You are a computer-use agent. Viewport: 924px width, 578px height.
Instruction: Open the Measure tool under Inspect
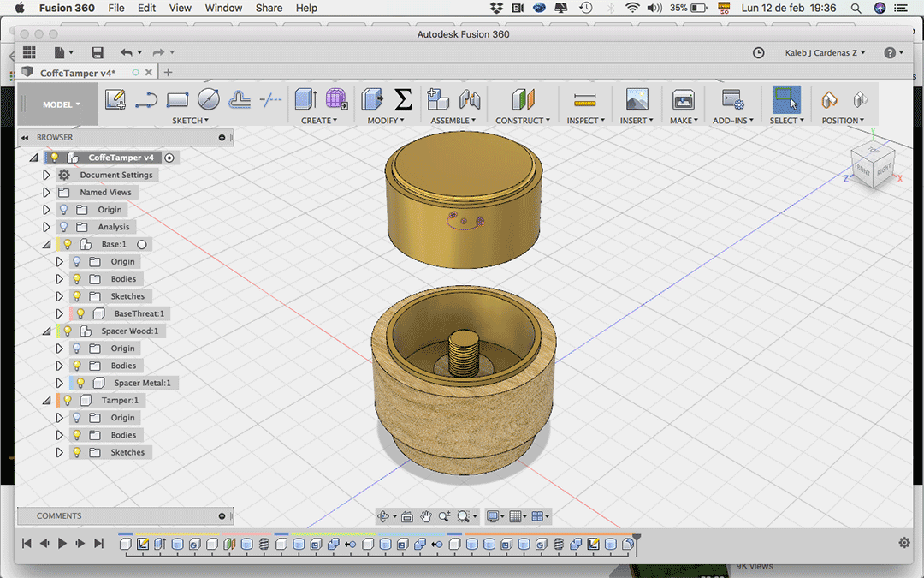[x=585, y=100]
